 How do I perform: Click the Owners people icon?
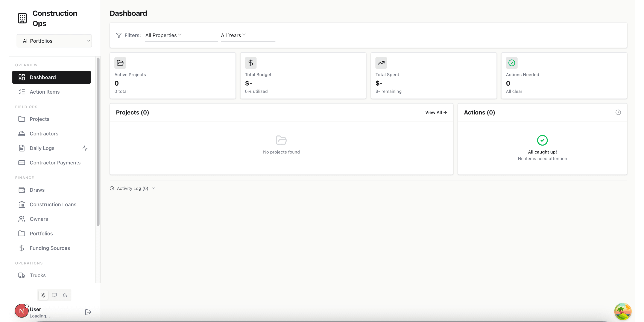pyautogui.click(x=22, y=219)
